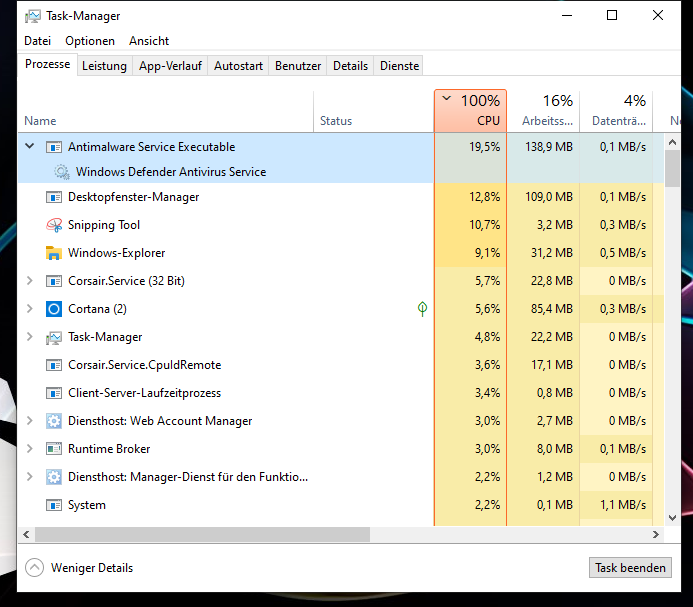Click the vertical scrollbar thumb
The width and height of the screenshot is (693, 607).
pos(672,168)
